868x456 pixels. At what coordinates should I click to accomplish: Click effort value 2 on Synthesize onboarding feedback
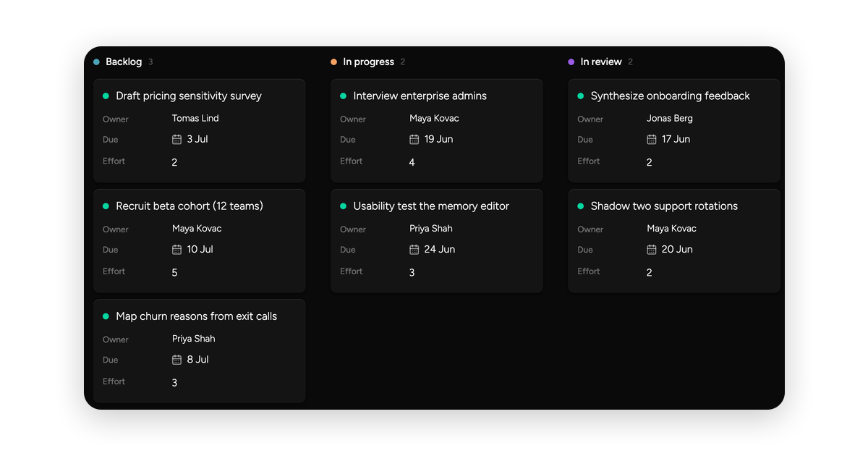pyautogui.click(x=649, y=163)
